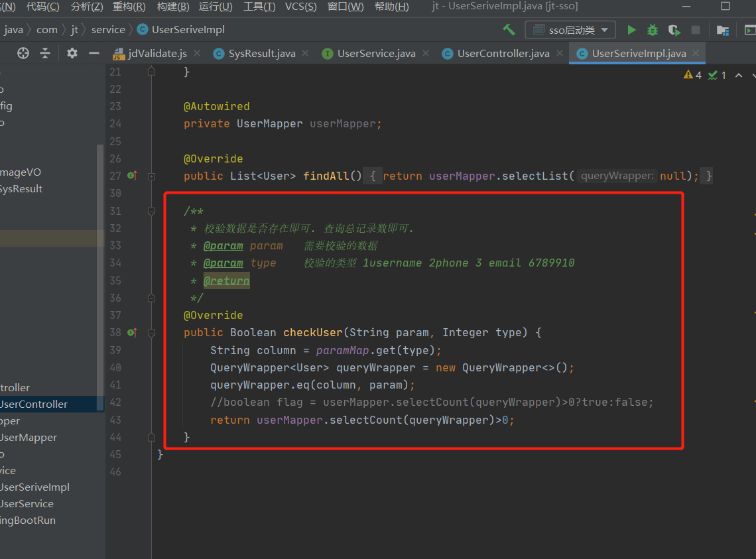
Task: Collapse checkUser method at line 38
Action: click(x=151, y=333)
